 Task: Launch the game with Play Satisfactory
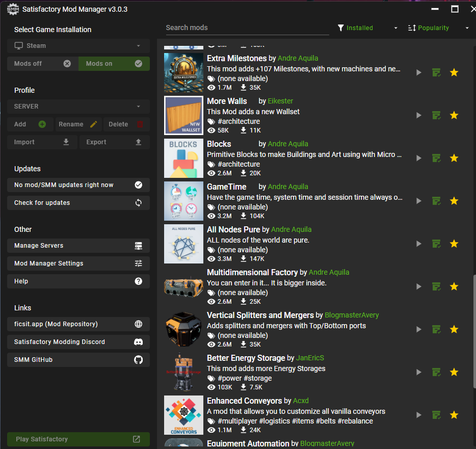[x=78, y=439]
